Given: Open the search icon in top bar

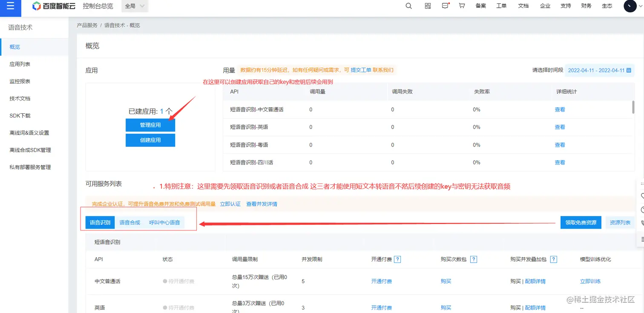Looking at the screenshot, I should coord(408,6).
